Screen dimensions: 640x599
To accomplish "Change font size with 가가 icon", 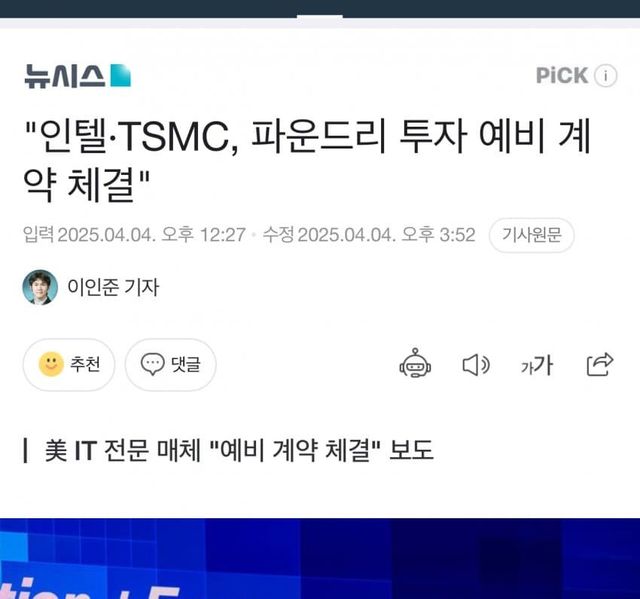I will [537, 365].
